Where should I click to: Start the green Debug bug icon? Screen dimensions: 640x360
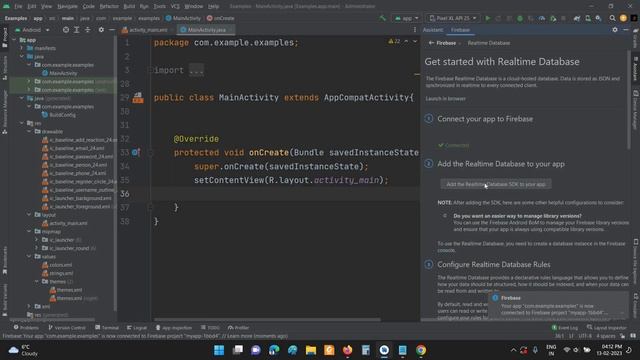[x=520, y=18]
